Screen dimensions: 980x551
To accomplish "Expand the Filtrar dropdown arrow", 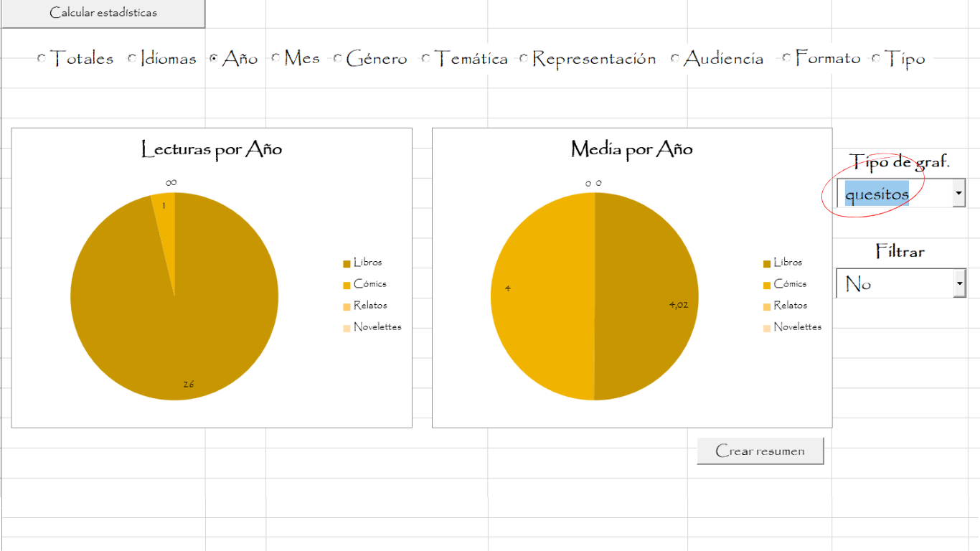I will [x=958, y=284].
